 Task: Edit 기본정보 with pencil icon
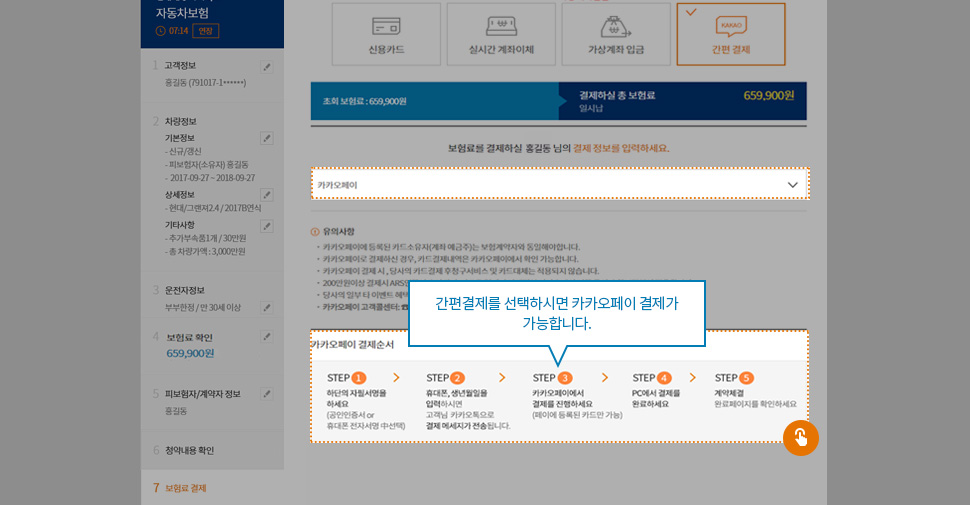pos(267,138)
